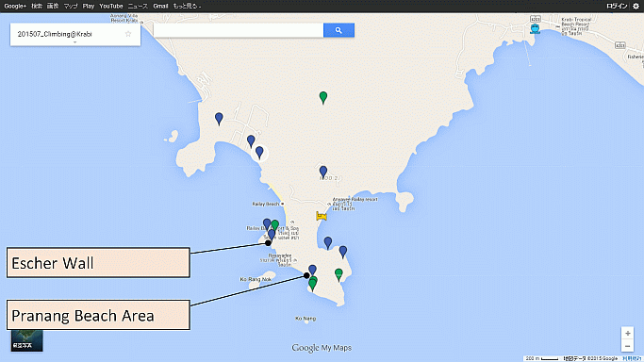The image size is (644, 362).
Task: Click the blue search magnifier button
Action: pyautogui.click(x=339, y=30)
